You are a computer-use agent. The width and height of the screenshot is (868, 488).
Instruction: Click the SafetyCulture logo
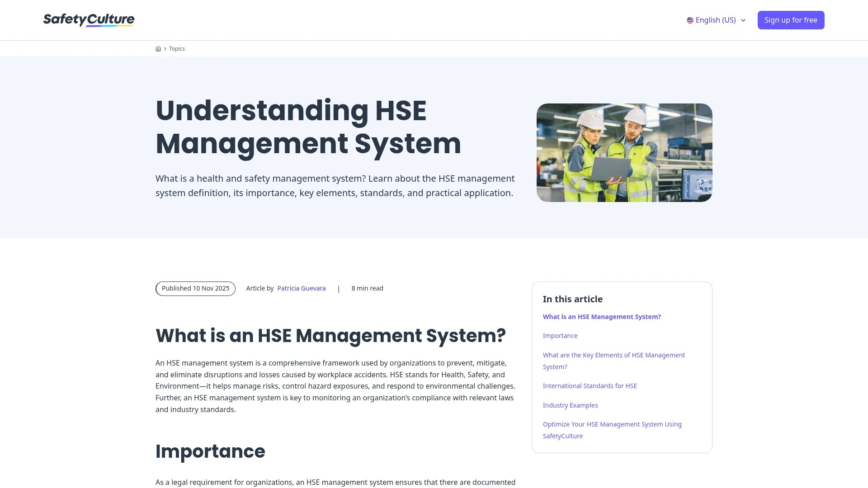89,20
